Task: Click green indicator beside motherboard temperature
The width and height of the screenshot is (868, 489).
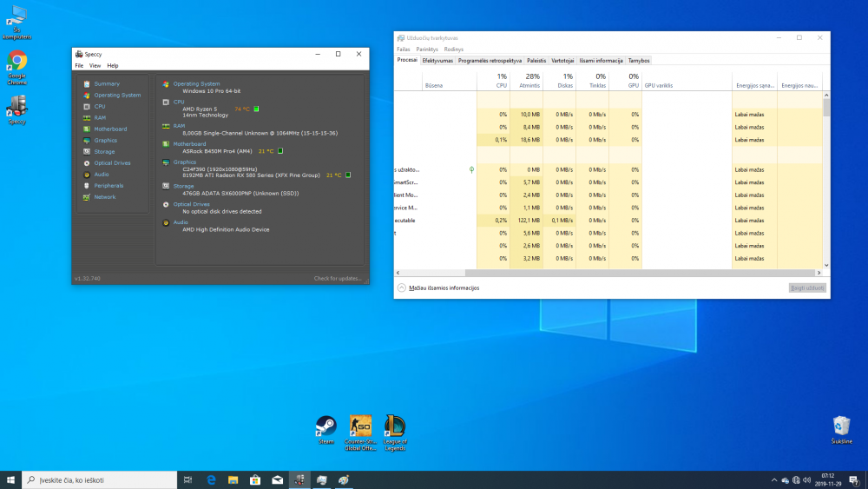Action: tap(280, 150)
